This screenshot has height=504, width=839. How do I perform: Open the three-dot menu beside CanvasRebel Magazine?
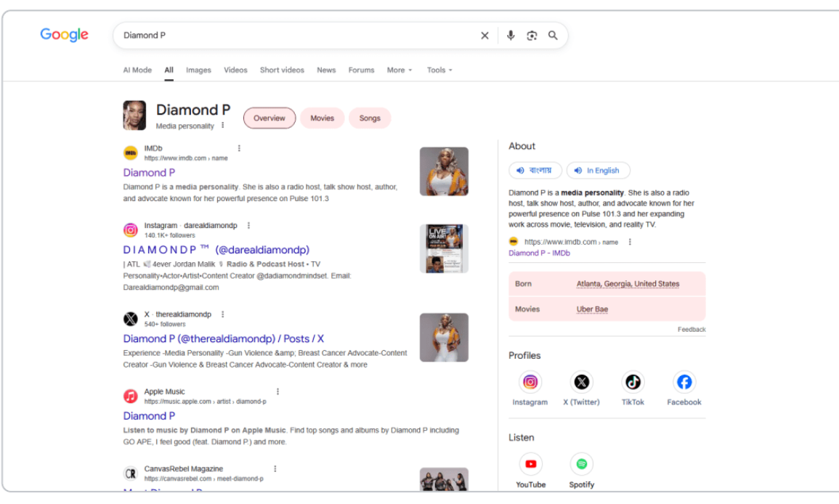pos(275,468)
